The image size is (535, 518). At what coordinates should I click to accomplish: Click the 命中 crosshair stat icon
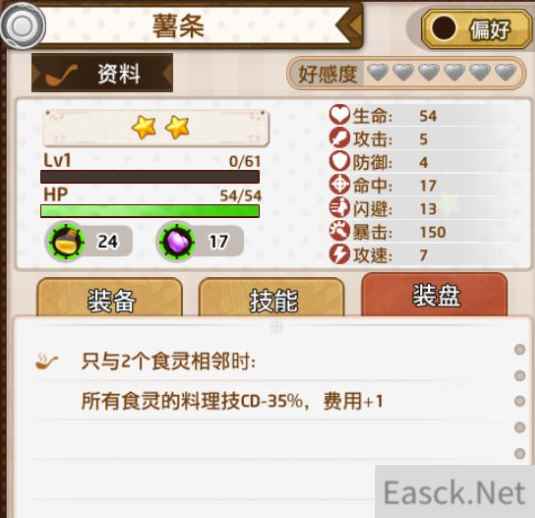click(x=339, y=185)
